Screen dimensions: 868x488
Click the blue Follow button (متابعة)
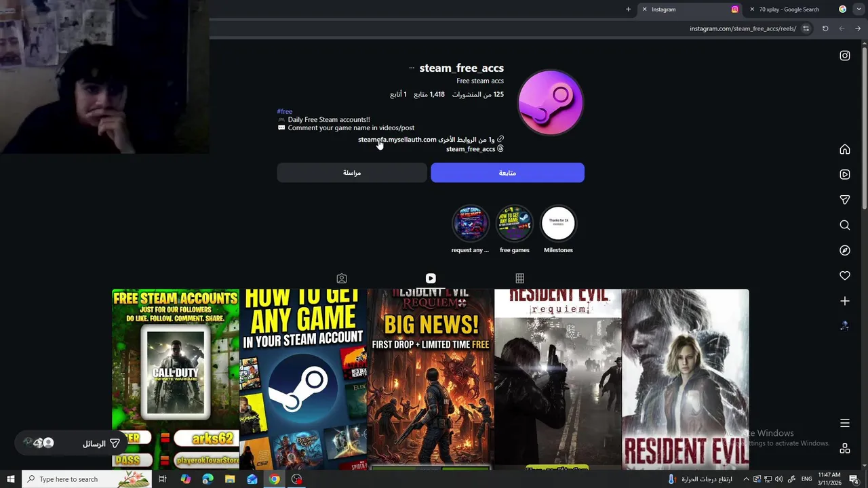tap(507, 173)
